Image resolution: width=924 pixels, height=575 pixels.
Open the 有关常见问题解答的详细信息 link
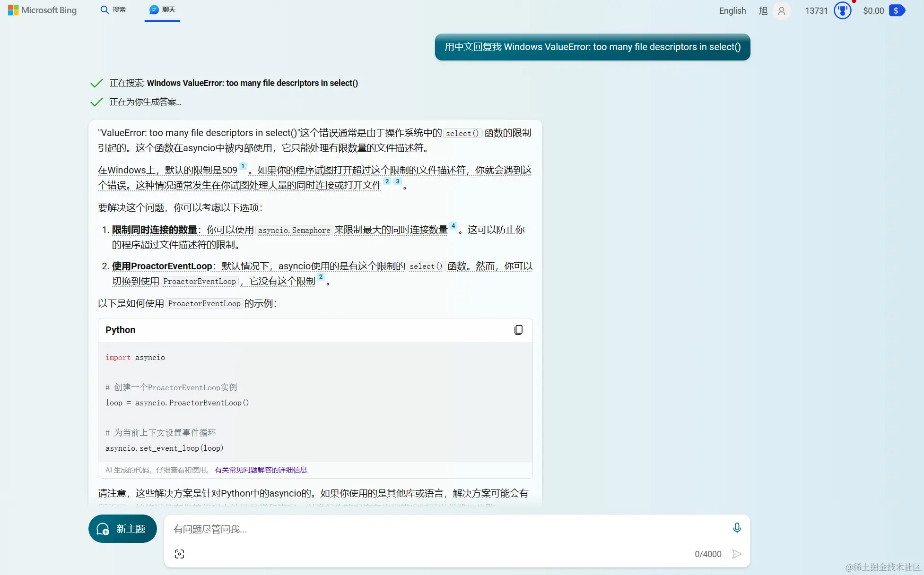pyautogui.click(x=261, y=470)
